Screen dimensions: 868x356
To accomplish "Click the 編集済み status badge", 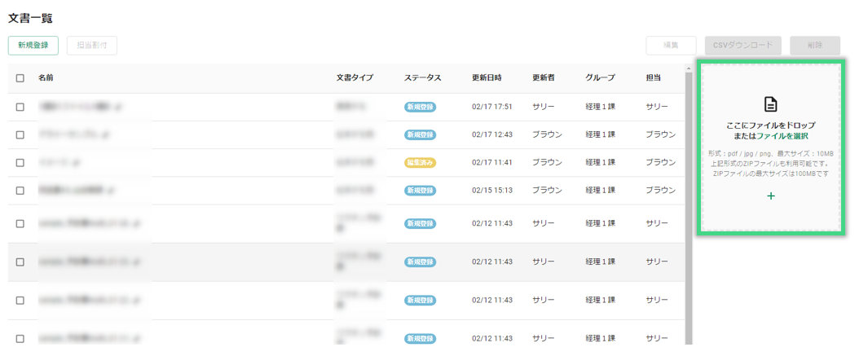I will (420, 163).
